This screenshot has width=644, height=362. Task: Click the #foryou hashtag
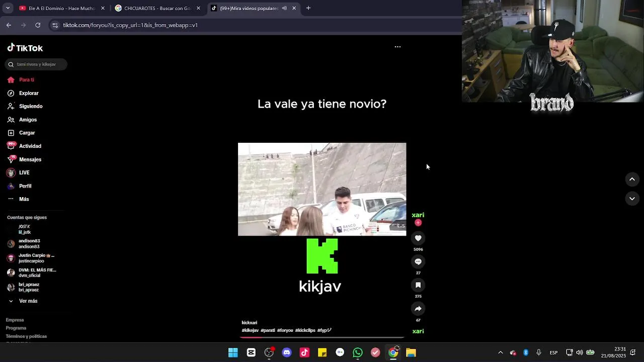285,330
